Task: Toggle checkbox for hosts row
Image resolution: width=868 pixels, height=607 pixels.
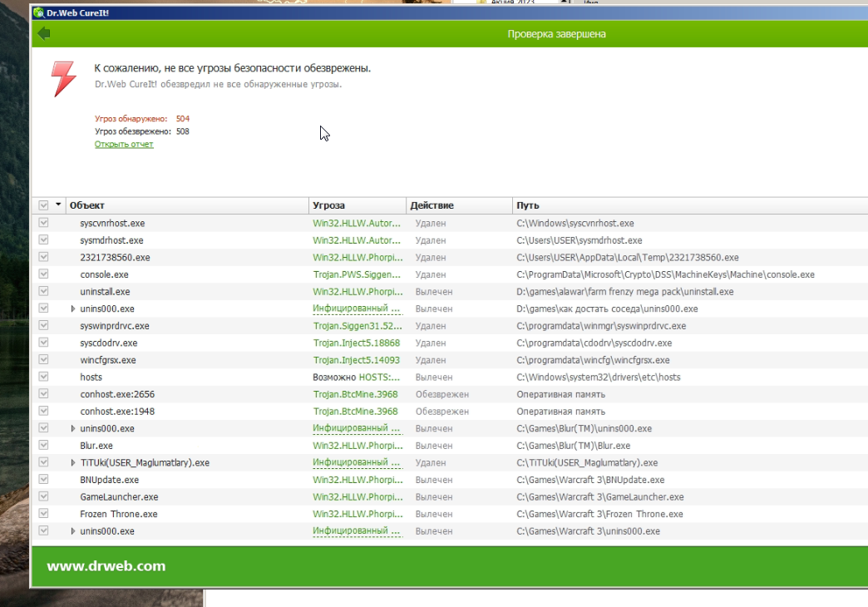Action: (43, 377)
